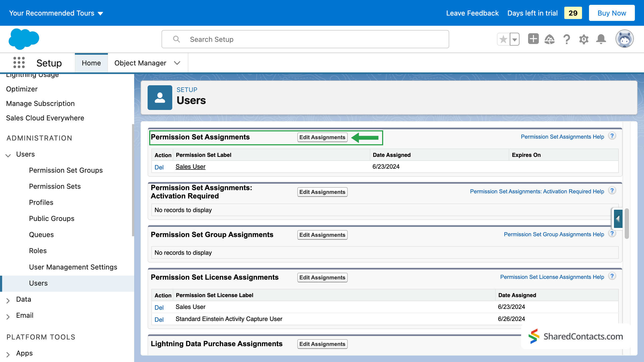Open the App Launcher dots grid
Image resolution: width=644 pixels, height=362 pixels.
point(19,63)
